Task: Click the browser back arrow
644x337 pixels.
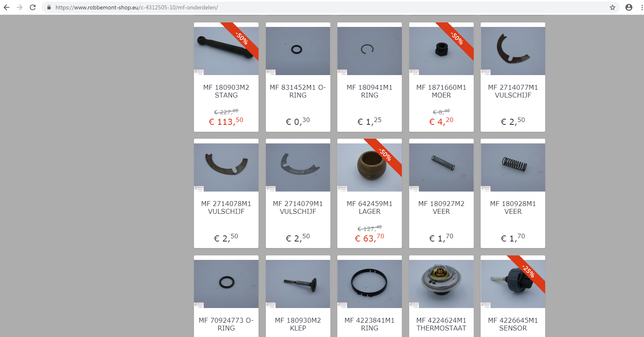Action: [7, 7]
